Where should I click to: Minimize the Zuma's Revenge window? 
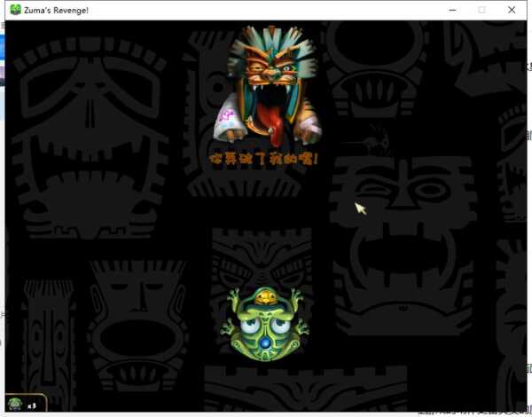point(451,10)
